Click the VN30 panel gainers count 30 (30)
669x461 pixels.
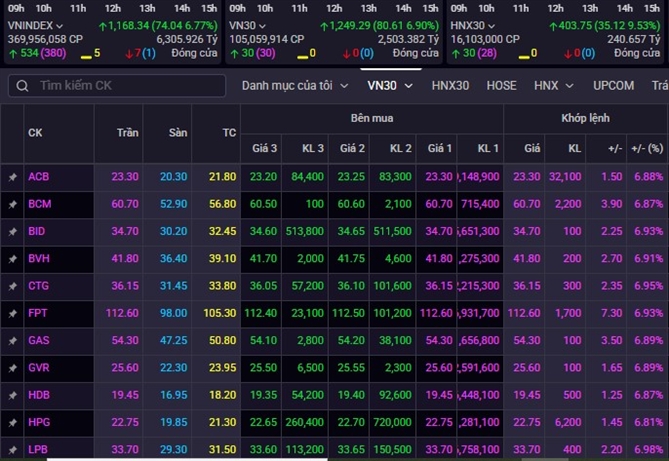(x=253, y=53)
